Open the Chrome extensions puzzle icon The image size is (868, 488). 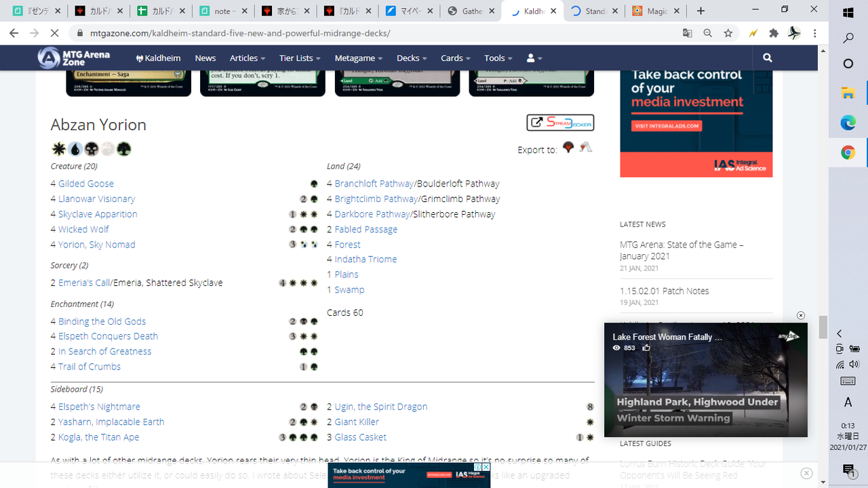774,33
